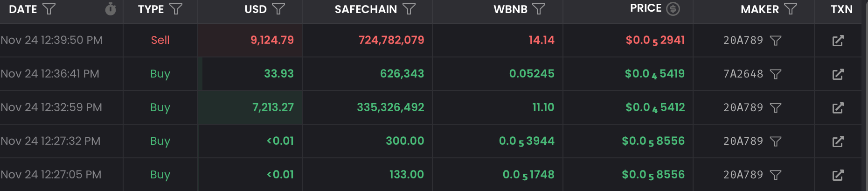Image resolution: width=868 pixels, height=191 pixels.
Task: Open transaction link for 12:27:05 PM buy
Action: (838, 175)
